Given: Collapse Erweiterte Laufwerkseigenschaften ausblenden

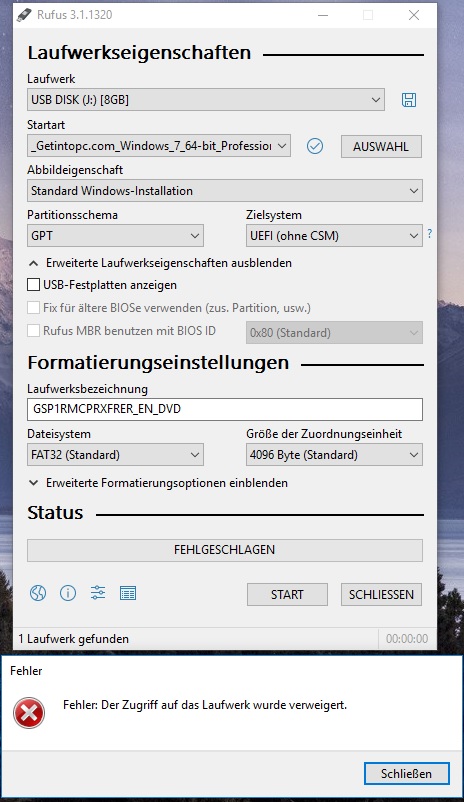Looking at the screenshot, I should (160, 263).
